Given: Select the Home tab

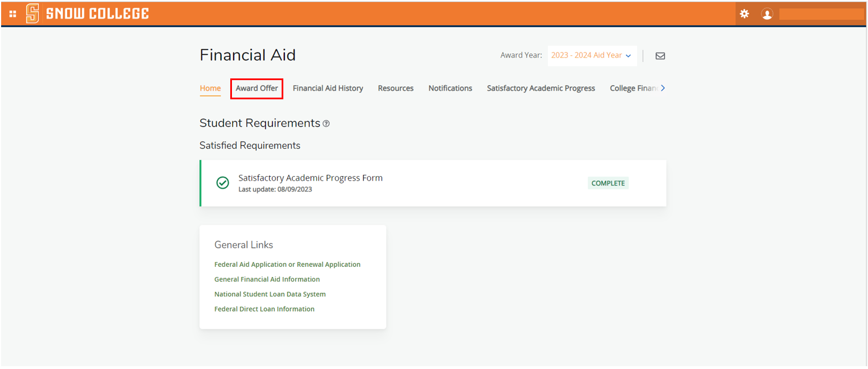Looking at the screenshot, I should 210,89.
